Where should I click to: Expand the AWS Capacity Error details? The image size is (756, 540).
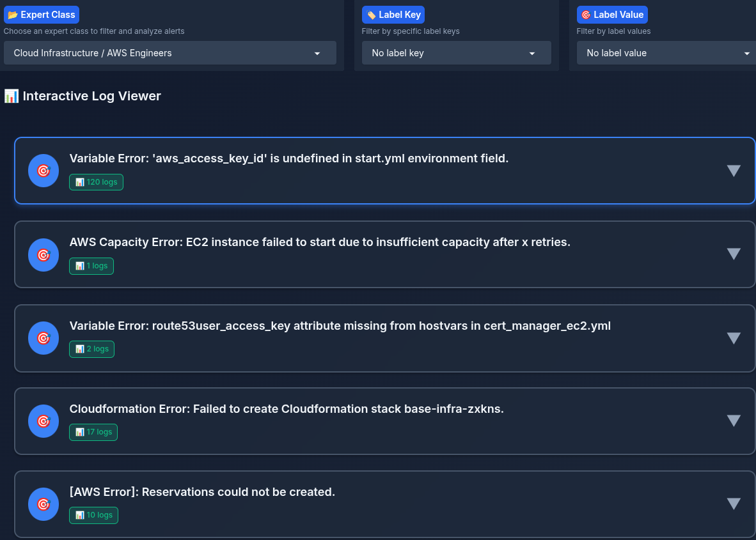coord(734,254)
